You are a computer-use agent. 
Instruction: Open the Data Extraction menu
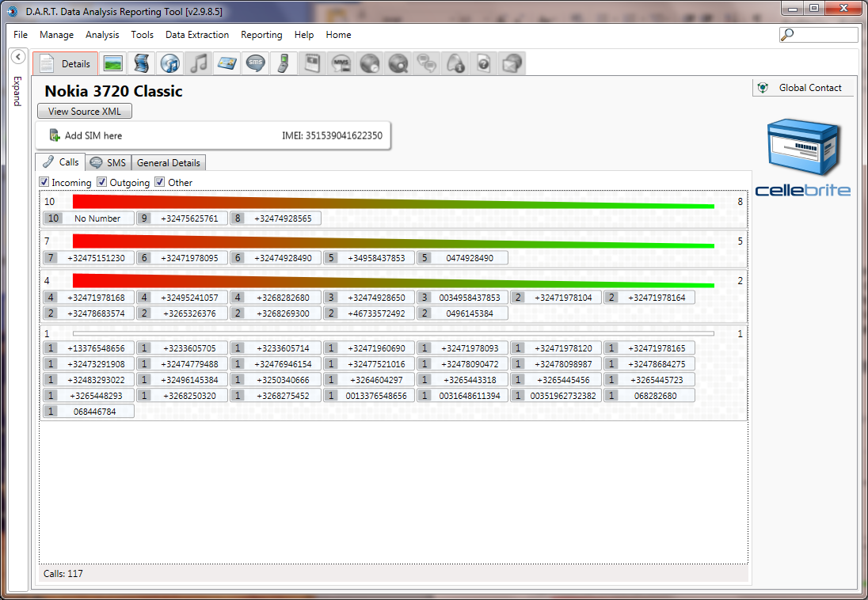coord(197,34)
